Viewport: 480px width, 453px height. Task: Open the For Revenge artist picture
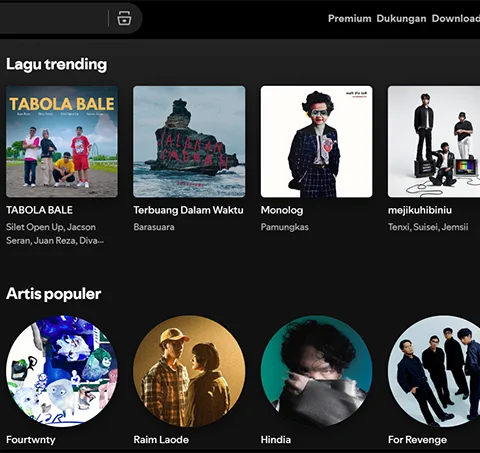[434, 371]
